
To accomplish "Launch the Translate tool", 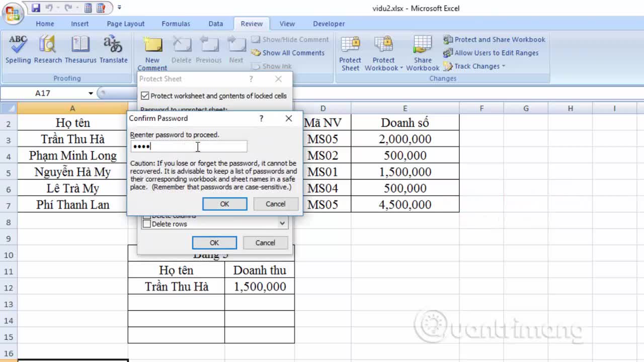I will click(113, 50).
